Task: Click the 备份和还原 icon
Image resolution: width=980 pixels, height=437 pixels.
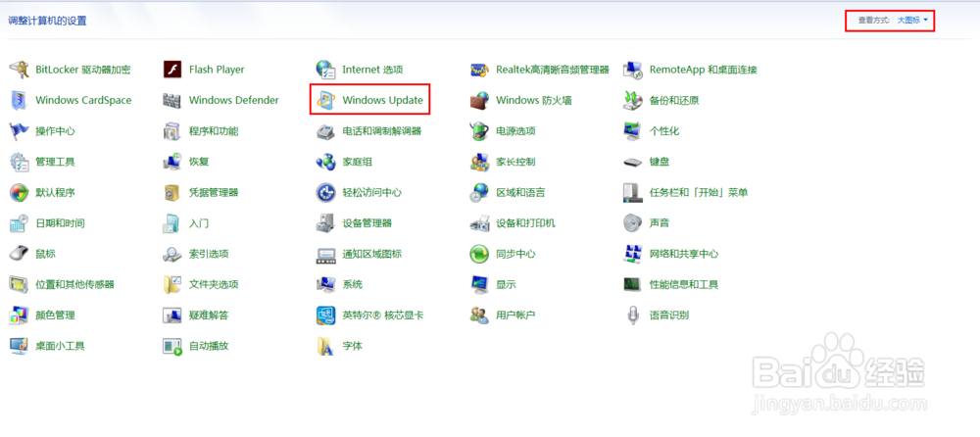Action: point(633,100)
